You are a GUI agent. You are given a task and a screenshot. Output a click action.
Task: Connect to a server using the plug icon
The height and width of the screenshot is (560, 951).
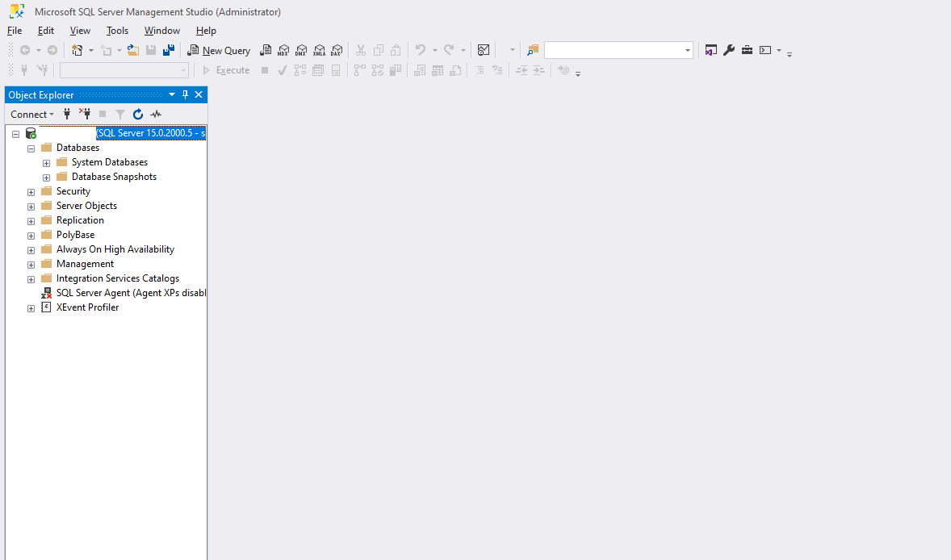click(66, 114)
